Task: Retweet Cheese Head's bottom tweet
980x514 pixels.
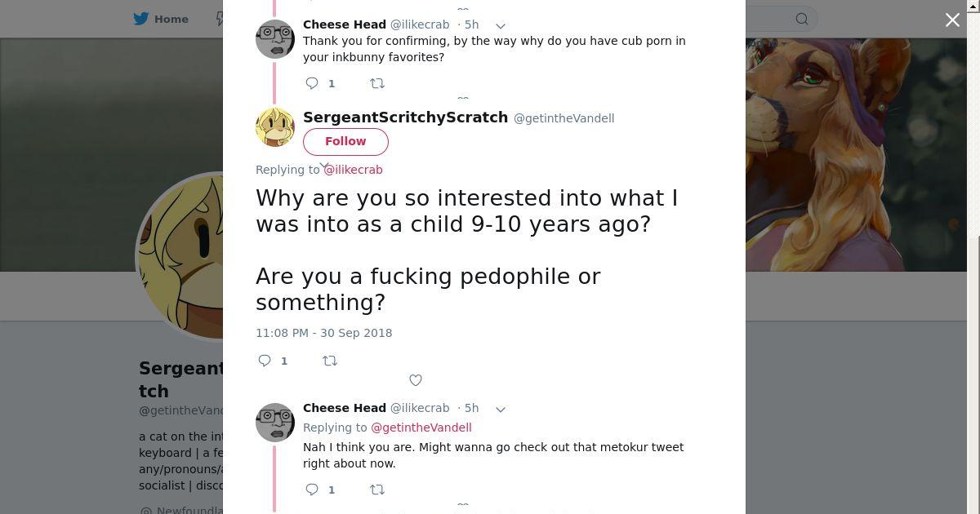Action: coord(377,490)
